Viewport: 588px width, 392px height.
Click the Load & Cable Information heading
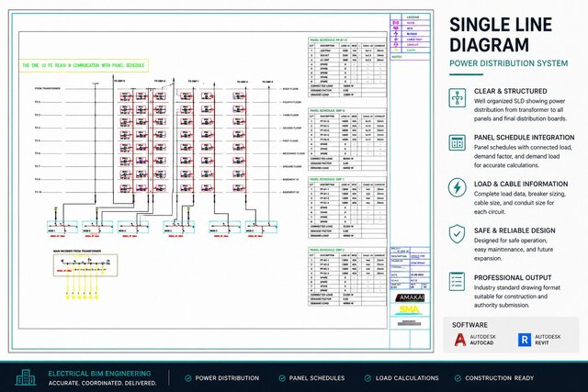point(521,184)
